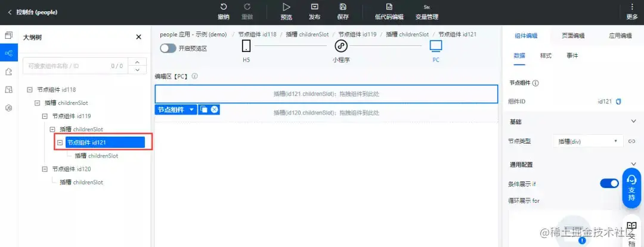Viewport: 644px width, 247px height.
Task: Click the 保存 save icon
Action: point(342,7)
